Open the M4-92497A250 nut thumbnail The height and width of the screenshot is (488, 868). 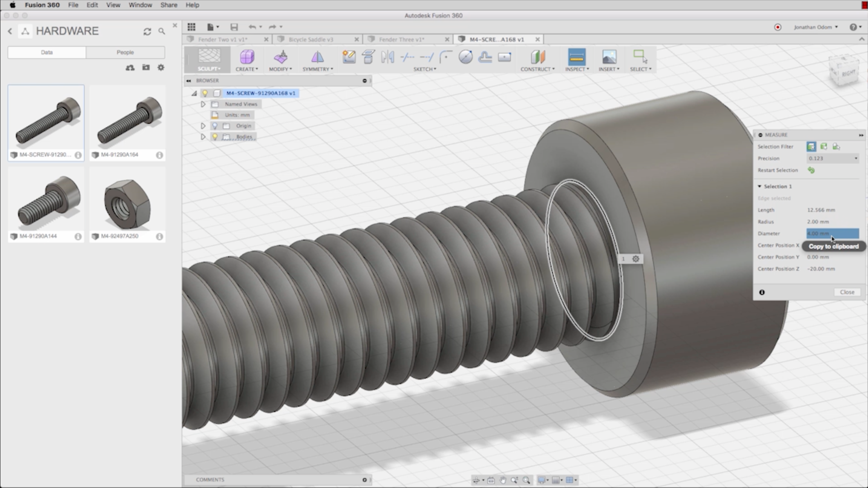(x=127, y=204)
